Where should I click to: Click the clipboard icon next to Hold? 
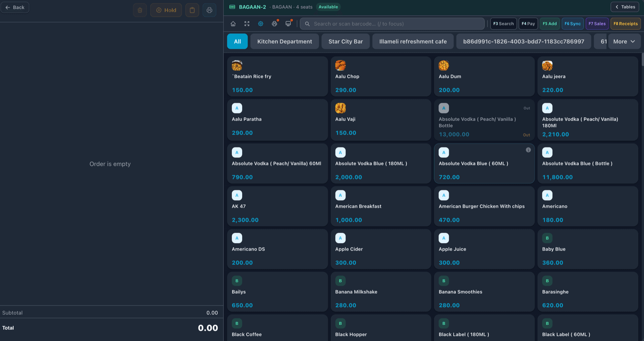pos(192,10)
